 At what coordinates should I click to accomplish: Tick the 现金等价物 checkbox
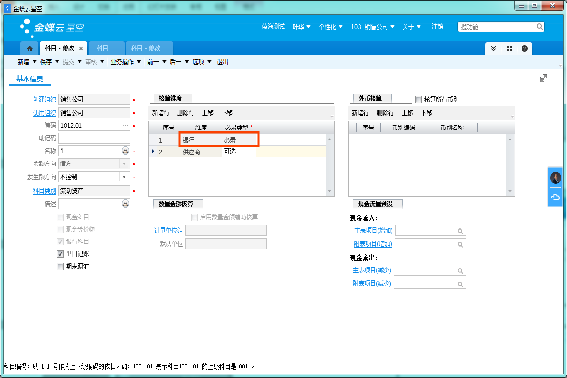pos(60,229)
